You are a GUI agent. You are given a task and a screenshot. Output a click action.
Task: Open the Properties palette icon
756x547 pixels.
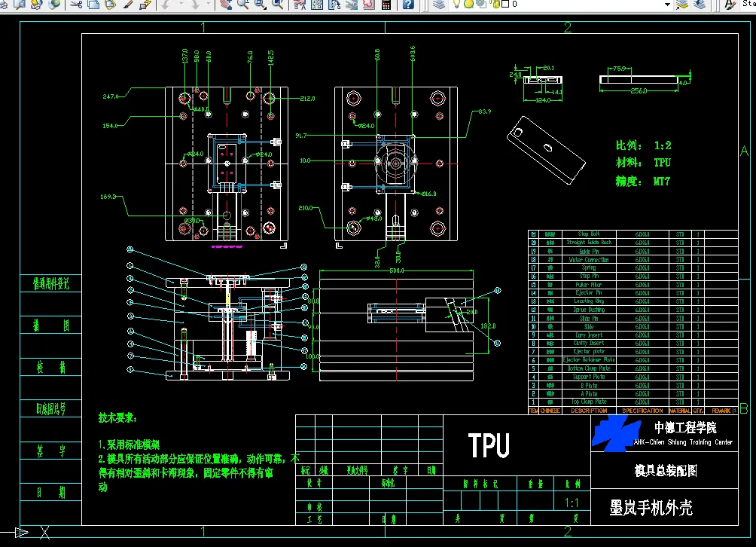tap(300, 5)
